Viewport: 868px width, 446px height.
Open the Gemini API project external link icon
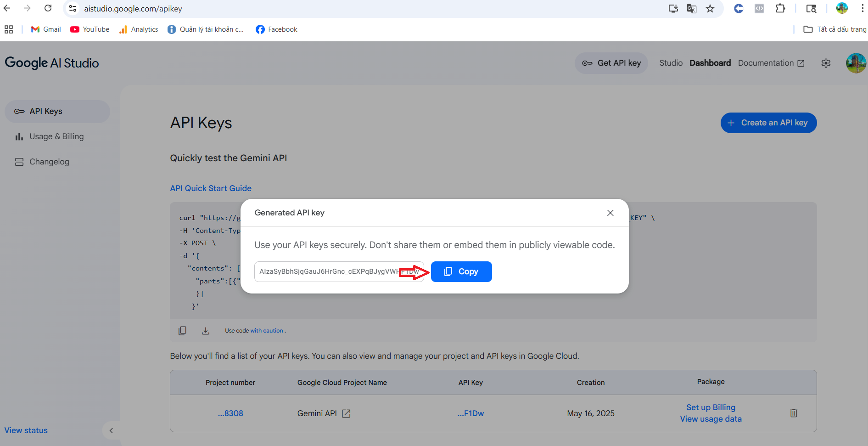pyautogui.click(x=347, y=413)
